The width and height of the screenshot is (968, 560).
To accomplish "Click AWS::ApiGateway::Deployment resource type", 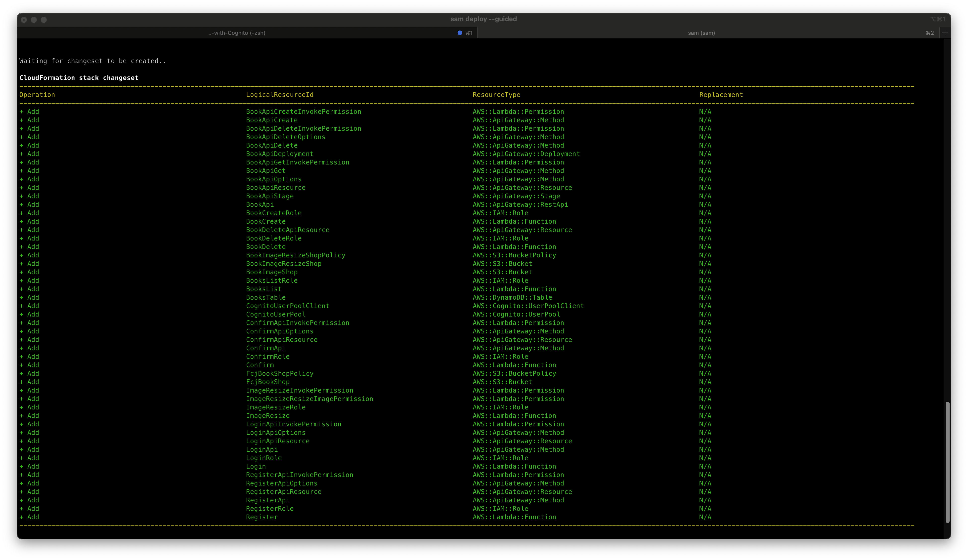I will (x=526, y=154).
